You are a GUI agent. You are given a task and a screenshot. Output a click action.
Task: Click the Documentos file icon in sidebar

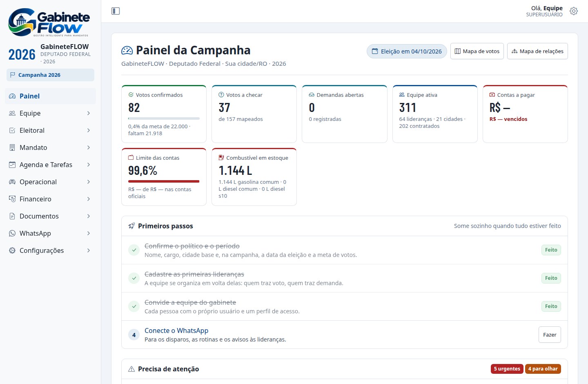pyautogui.click(x=12, y=216)
